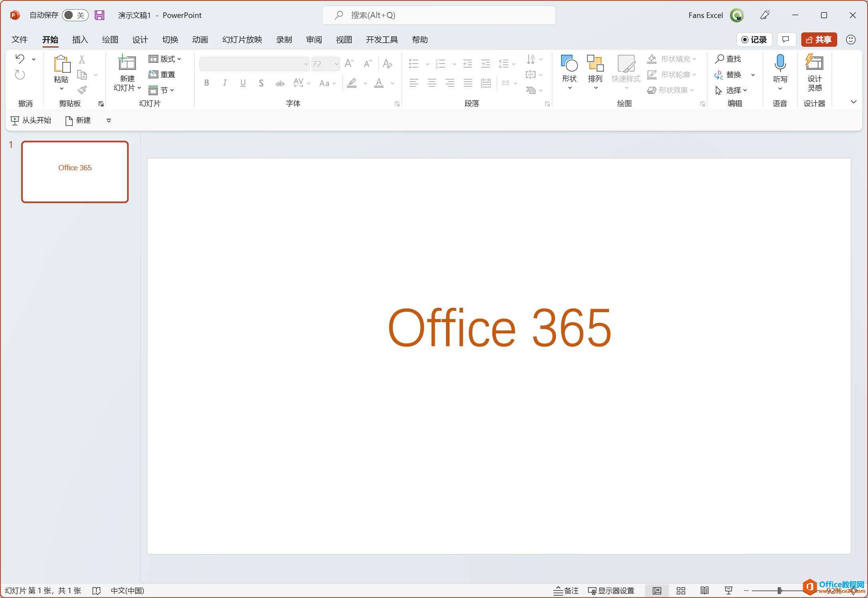Click the Paste clipboard icon
Screen dimensions: 868x598
(x=62, y=64)
